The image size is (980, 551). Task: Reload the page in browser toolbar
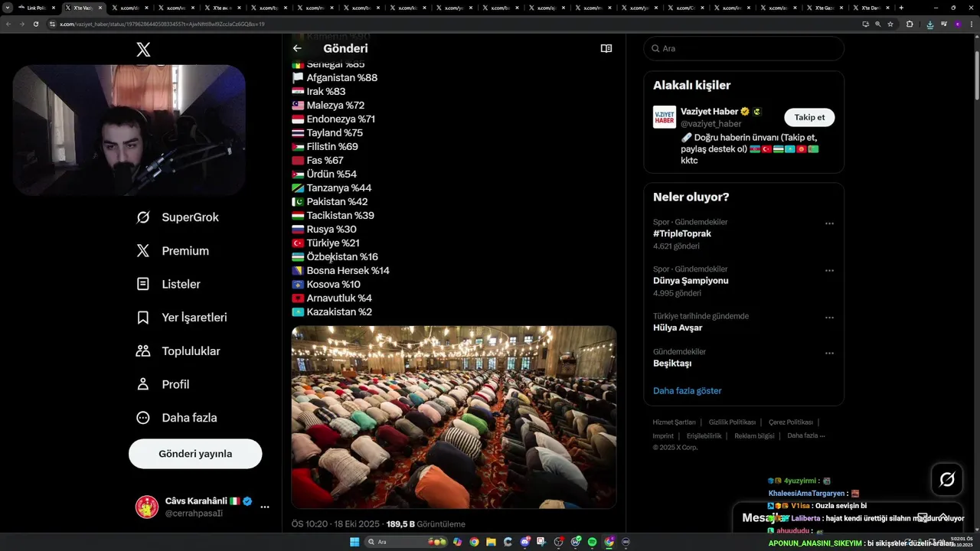coord(35,24)
